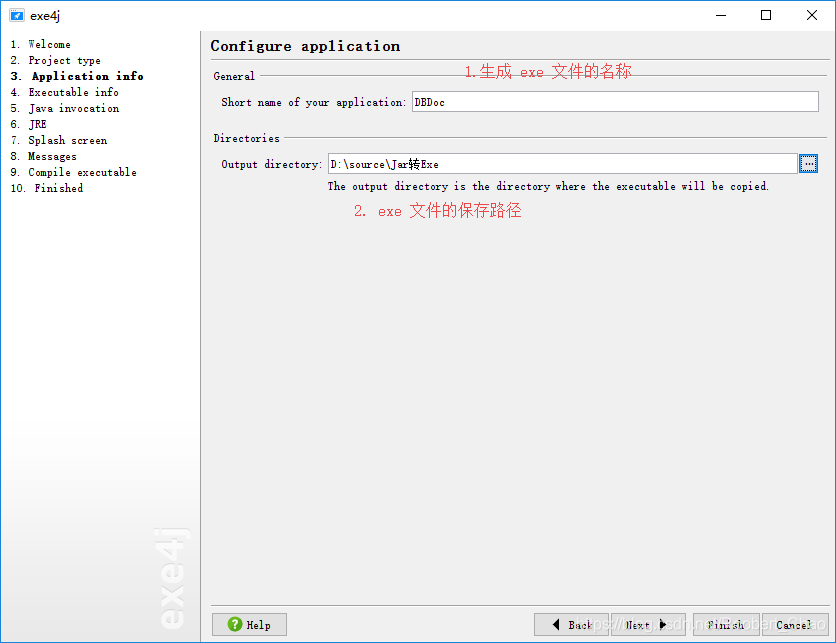Screen dimensions: 836x643
Task: Go Back to previous wizard step
Action: (x=571, y=624)
